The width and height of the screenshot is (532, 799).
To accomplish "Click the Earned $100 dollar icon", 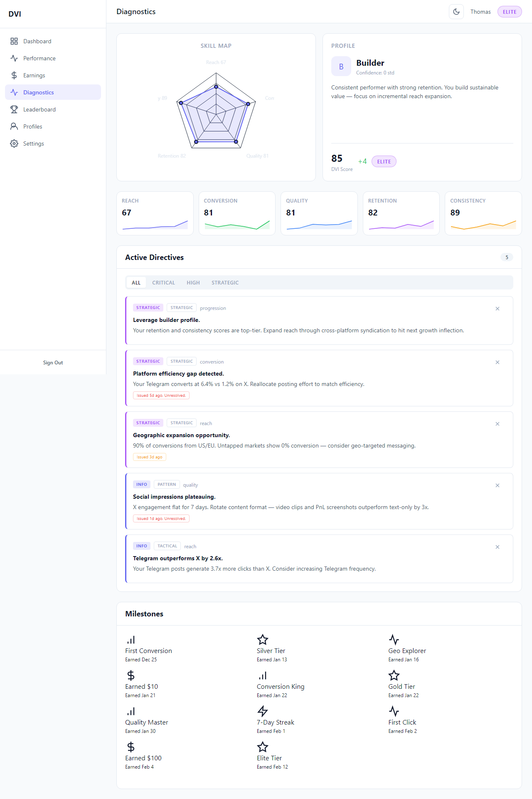I will [x=131, y=747].
